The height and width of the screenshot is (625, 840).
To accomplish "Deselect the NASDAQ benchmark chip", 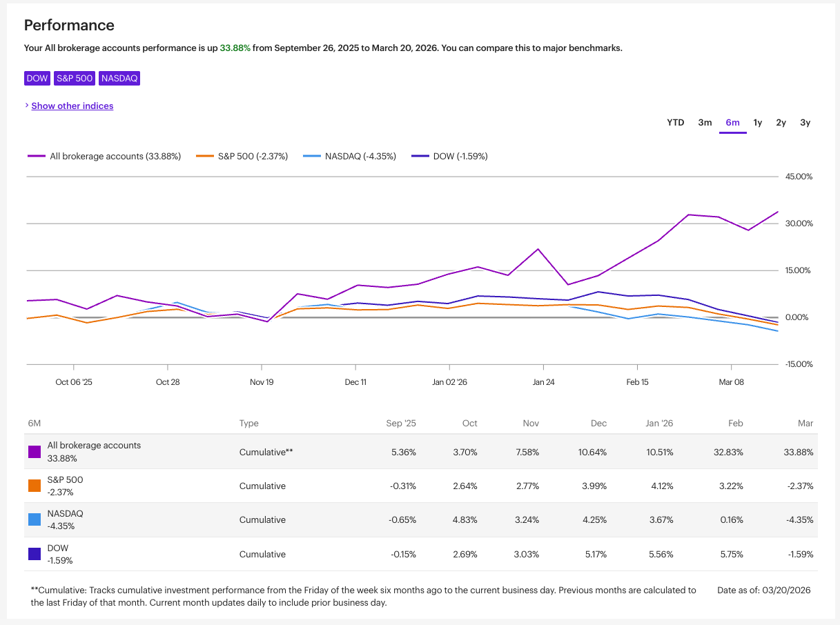I will pos(119,78).
